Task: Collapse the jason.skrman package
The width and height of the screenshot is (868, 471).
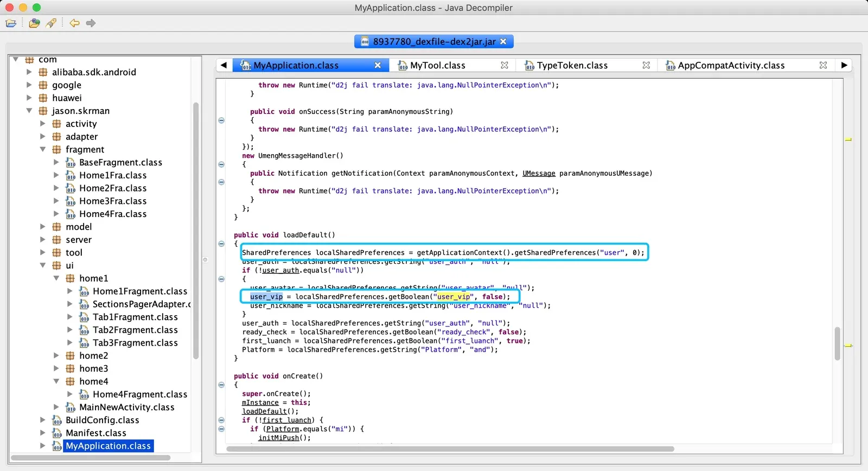Action: click(29, 111)
